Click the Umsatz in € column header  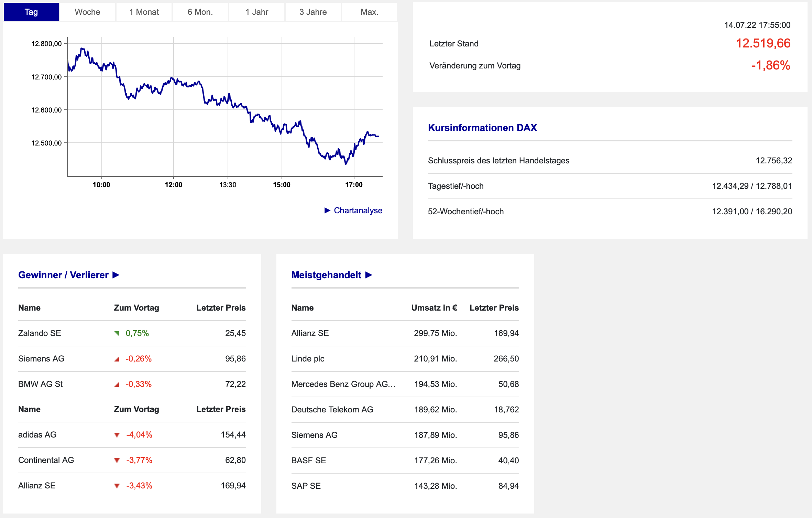pyautogui.click(x=434, y=308)
